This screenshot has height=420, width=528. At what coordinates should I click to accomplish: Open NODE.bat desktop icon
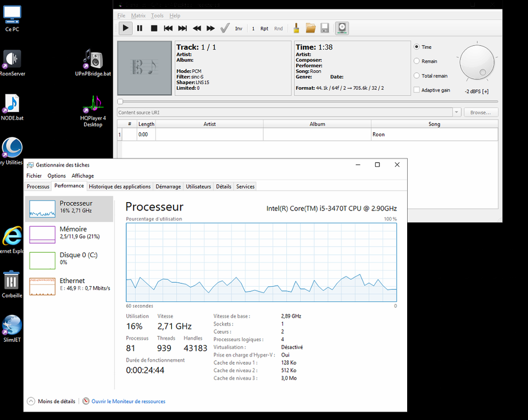(12, 108)
